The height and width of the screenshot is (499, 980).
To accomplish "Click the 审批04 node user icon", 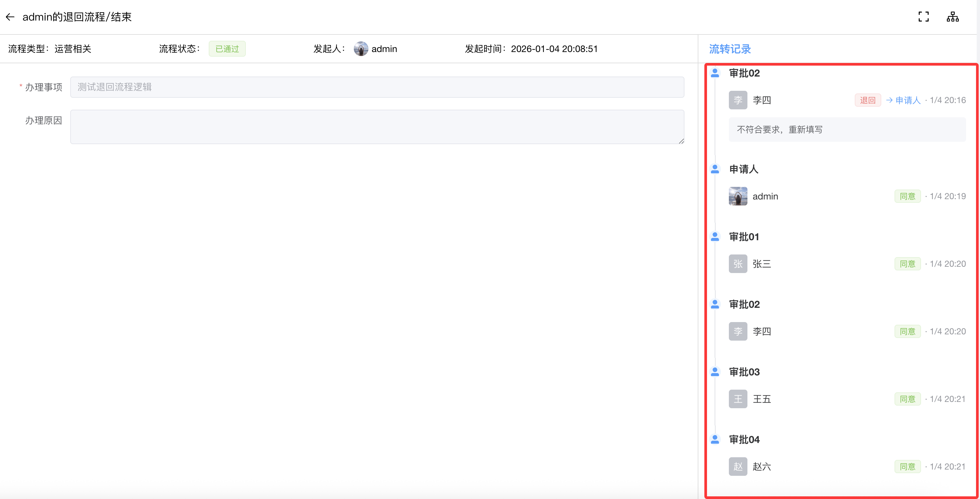I will point(715,439).
